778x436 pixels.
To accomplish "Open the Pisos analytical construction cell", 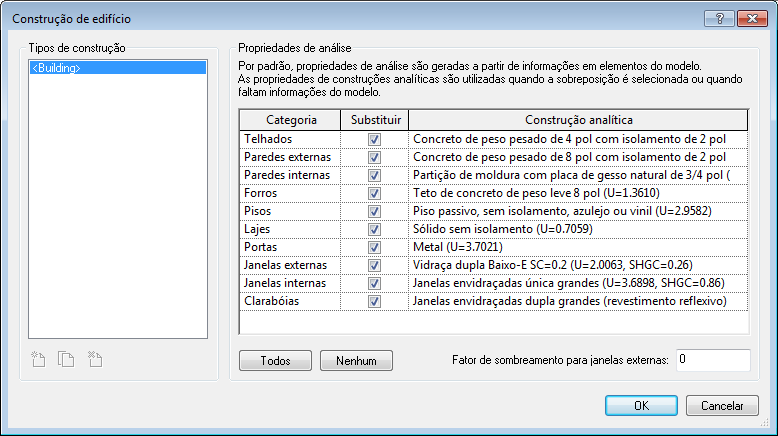I will (578, 211).
